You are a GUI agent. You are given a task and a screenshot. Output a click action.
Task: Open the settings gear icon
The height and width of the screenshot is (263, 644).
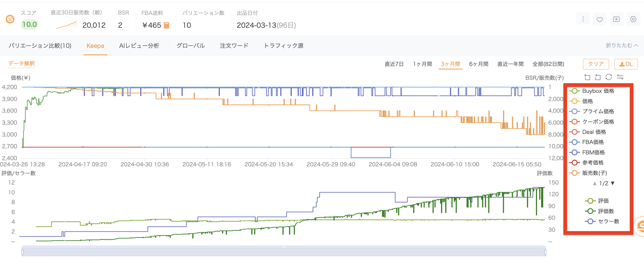(x=633, y=19)
